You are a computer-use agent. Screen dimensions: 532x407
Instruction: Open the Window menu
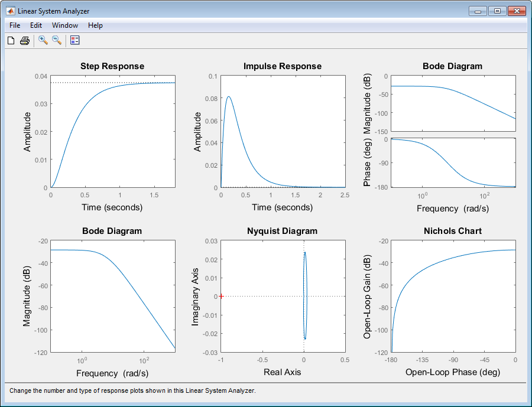click(x=65, y=25)
